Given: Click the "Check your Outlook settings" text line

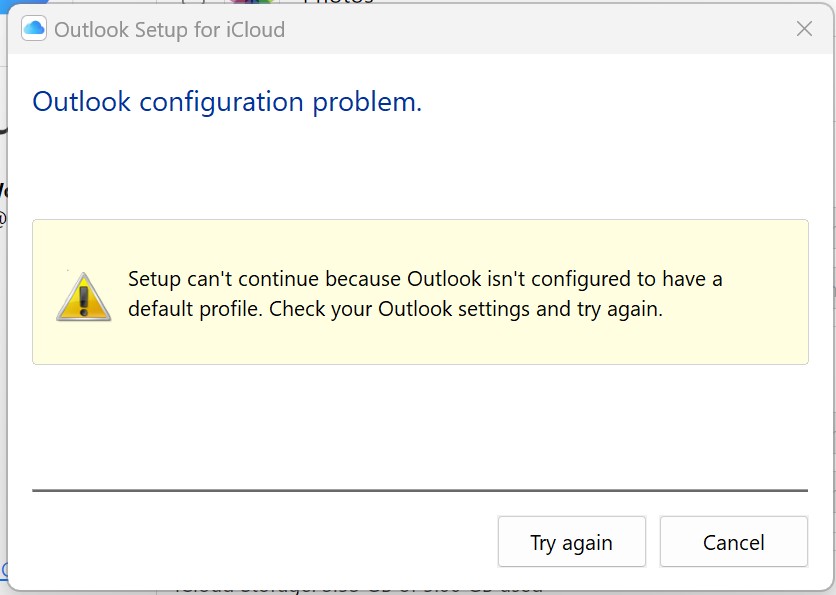Looking at the screenshot, I should tap(395, 309).
